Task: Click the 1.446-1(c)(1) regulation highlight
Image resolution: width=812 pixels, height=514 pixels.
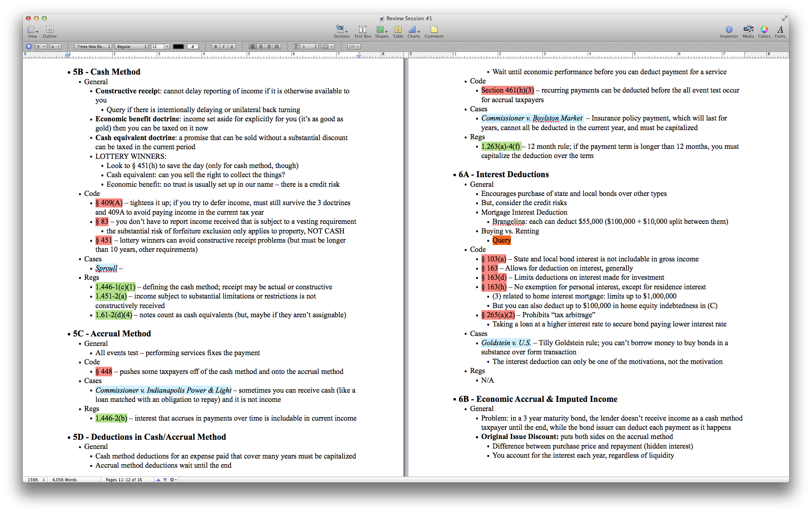Action: (115, 287)
